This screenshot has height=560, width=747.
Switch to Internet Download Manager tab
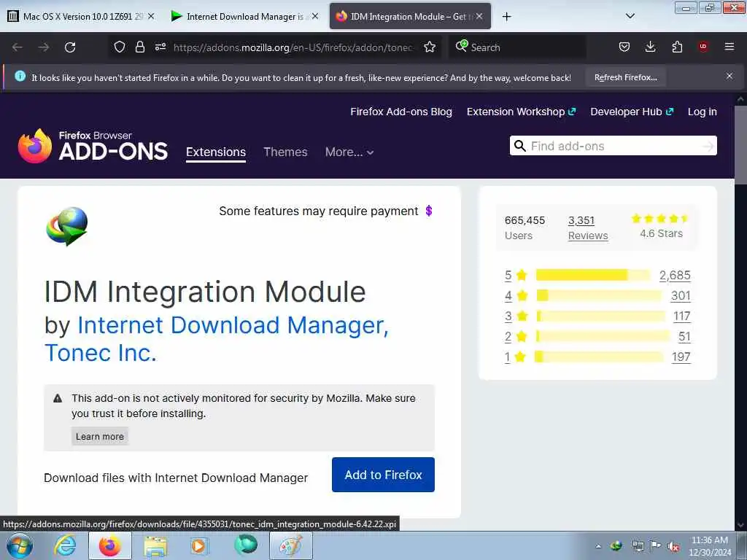click(x=245, y=16)
